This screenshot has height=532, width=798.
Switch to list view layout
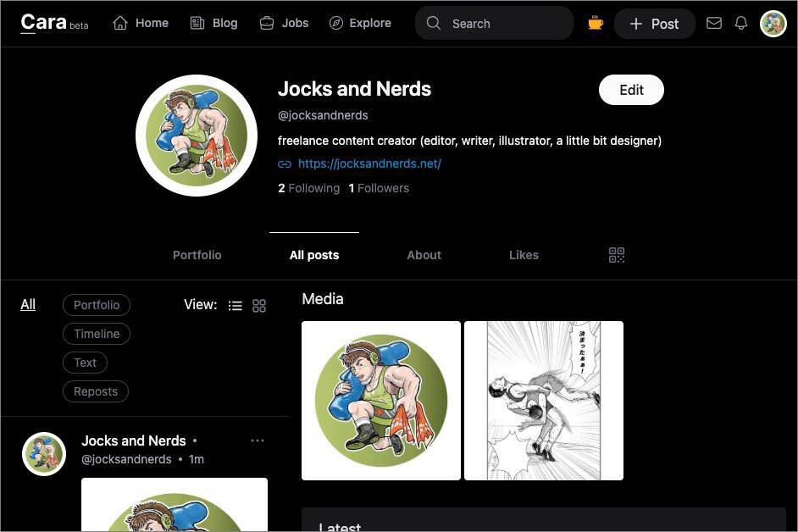click(x=236, y=305)
